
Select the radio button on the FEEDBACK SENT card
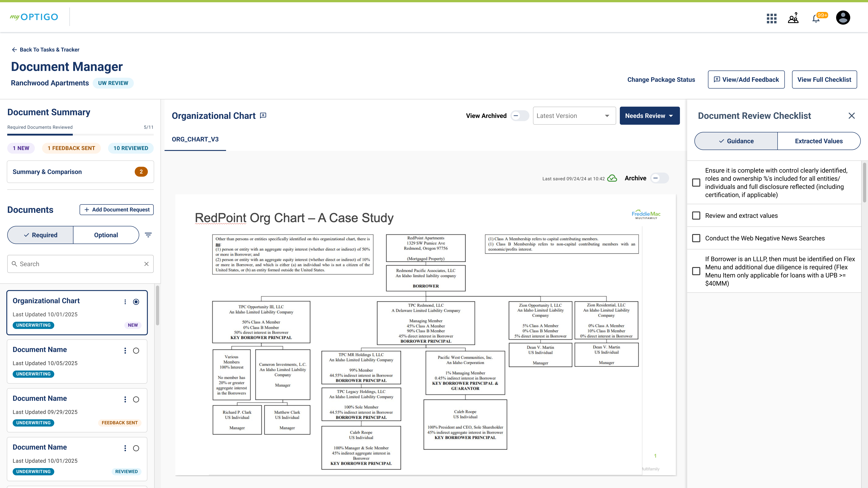[136, 399]
